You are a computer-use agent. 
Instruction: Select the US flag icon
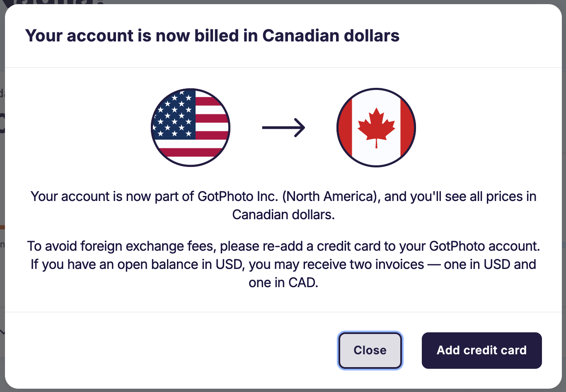click(190, 128)
